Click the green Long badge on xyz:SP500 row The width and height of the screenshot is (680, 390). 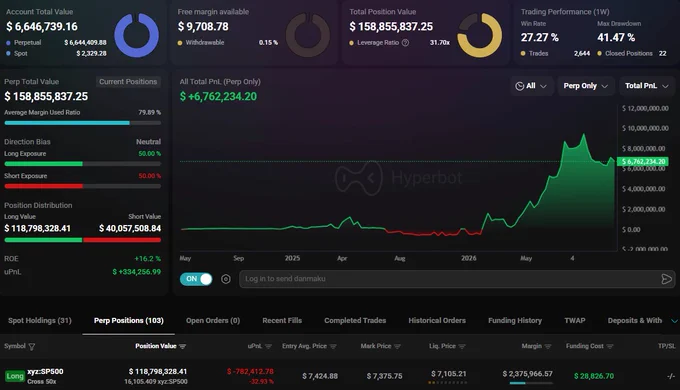pos(15,376)
